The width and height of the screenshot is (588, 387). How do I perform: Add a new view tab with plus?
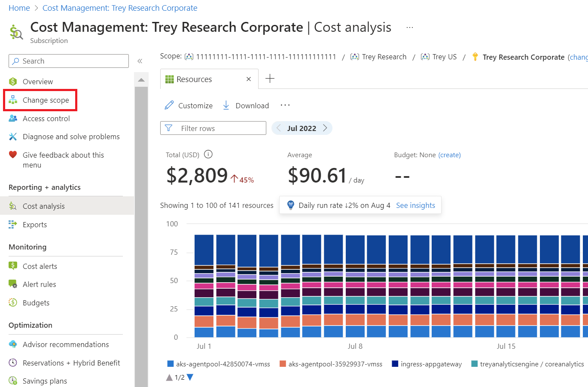pyautogui.click(x=270, y=79)
